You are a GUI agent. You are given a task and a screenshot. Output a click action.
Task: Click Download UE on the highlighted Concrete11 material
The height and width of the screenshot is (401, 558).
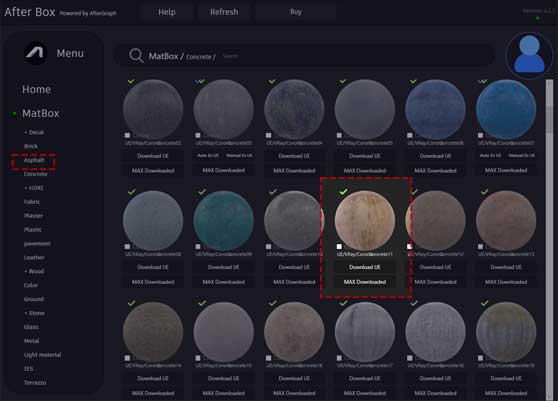coord(365,267)
